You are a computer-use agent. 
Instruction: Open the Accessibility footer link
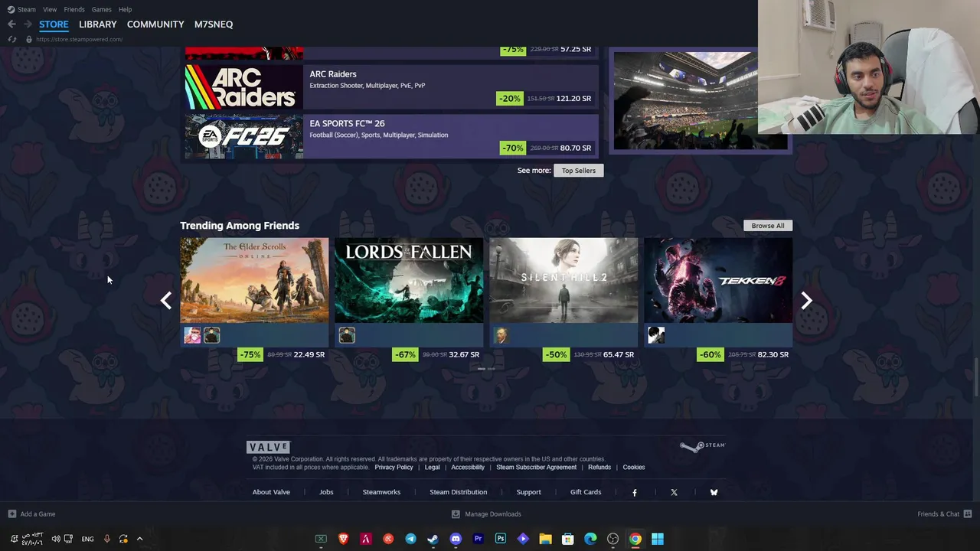[468, 468]
